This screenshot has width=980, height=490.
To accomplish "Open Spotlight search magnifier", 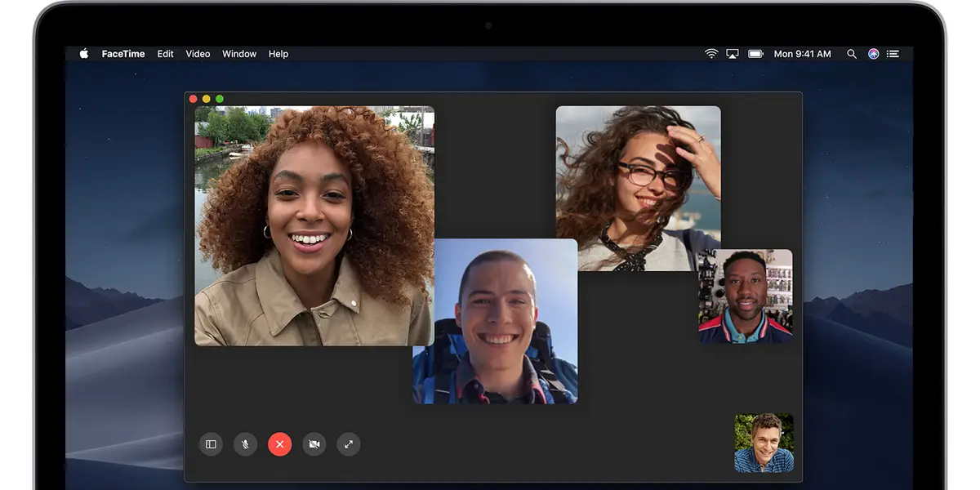I will tap(852, 54).
